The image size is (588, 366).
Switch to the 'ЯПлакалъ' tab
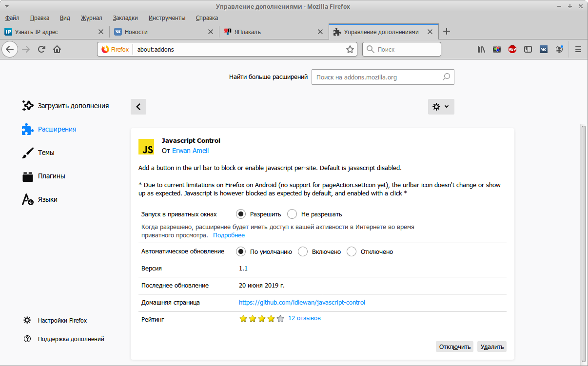pos(274,32)
